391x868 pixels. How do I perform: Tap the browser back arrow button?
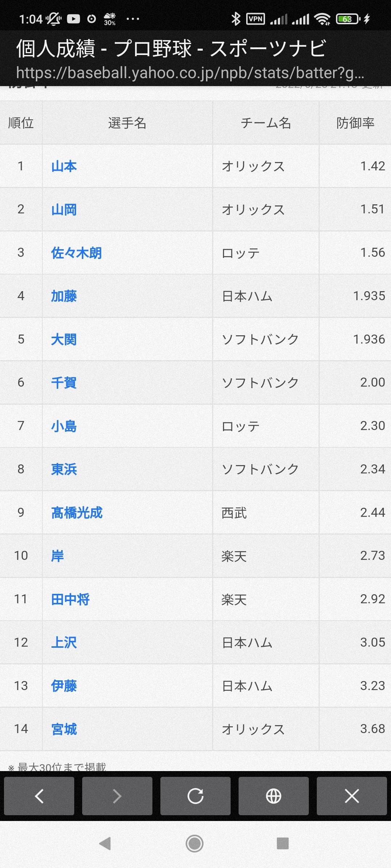[39, 796]
